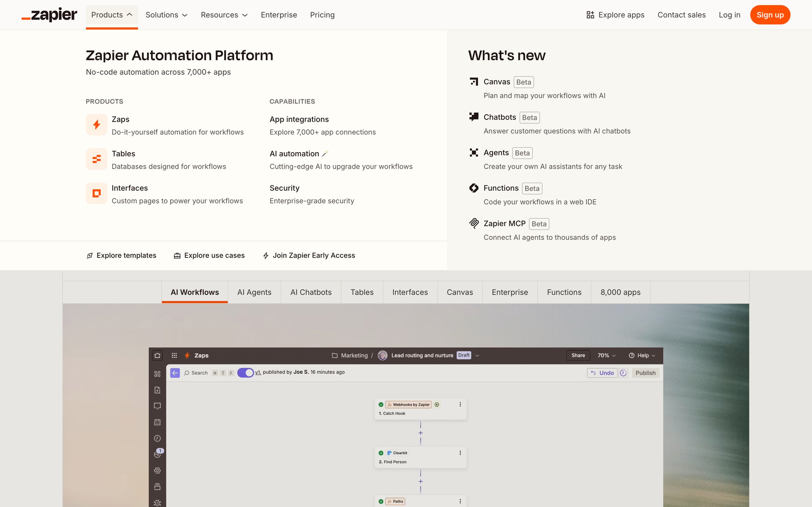Select the Canvas tab
The height and width of the screenshot is (507, 812).
pyautogui.click(x=460, y=292)
